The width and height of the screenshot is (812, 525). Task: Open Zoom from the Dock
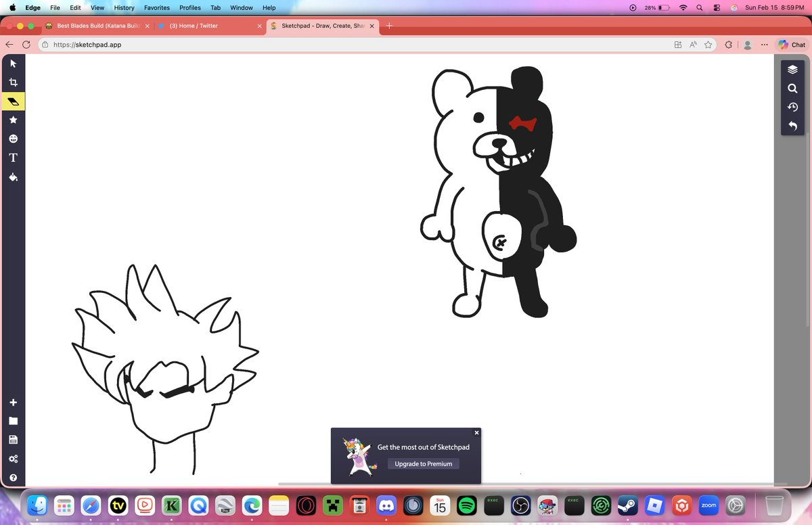pos(708,505)
